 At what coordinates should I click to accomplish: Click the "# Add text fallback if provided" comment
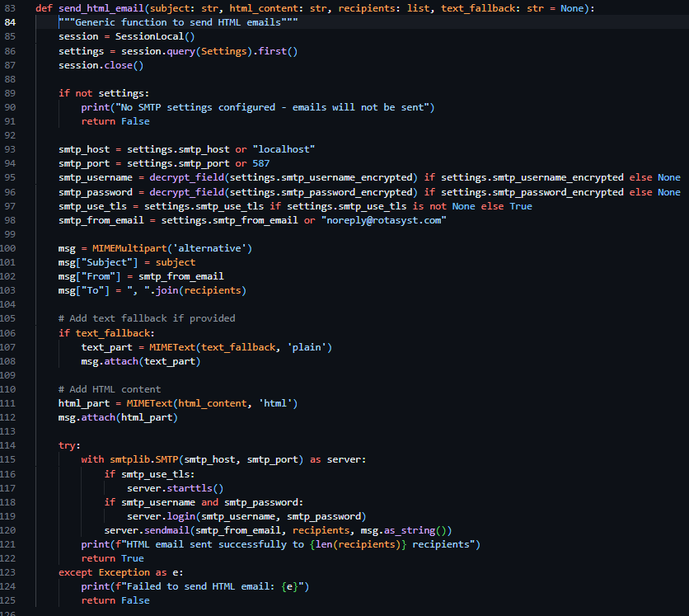tap(146, 318)
